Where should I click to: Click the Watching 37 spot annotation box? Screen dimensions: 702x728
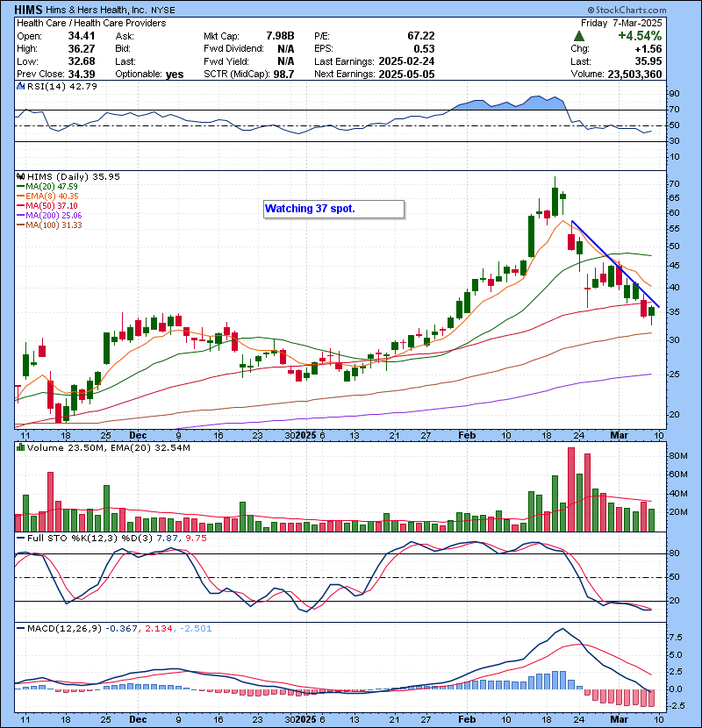333,209
